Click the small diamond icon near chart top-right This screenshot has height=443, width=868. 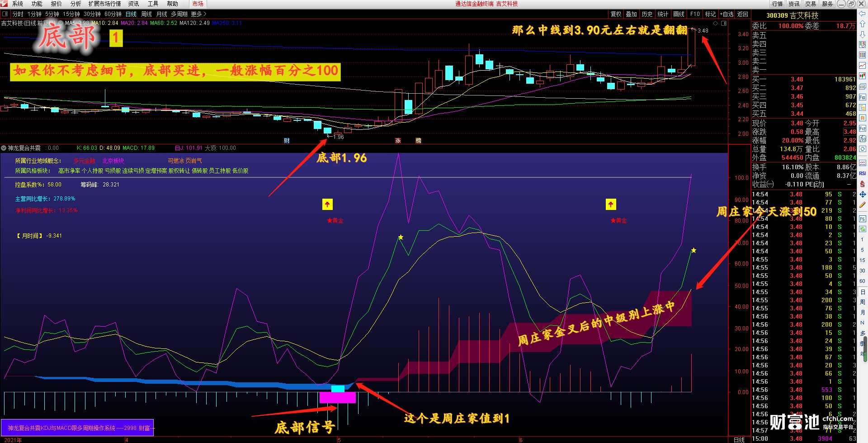pyautogui.click(x=715, y=23)
